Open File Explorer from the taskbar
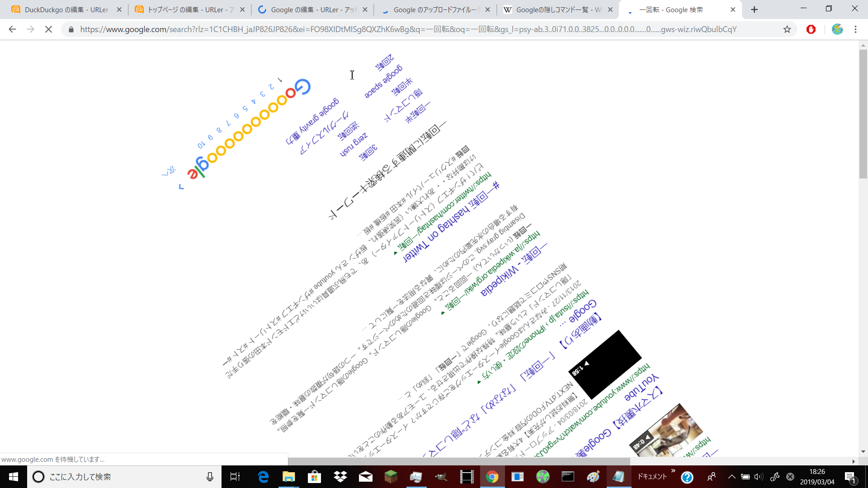 (x=288, y=477)
